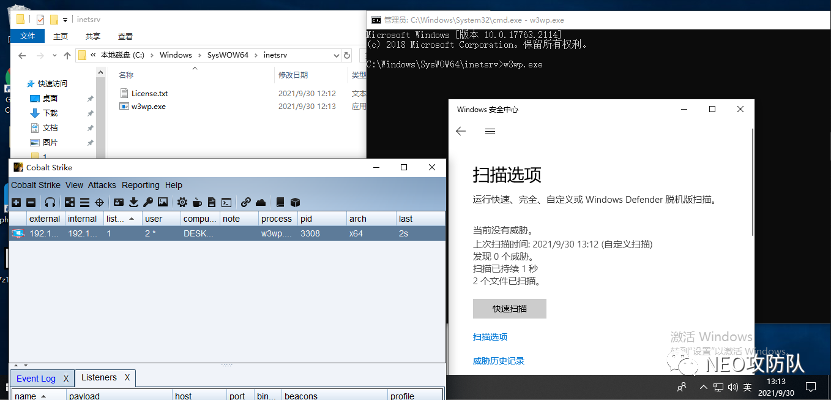Image resolution: width=832 pixels, height=400 pixels.
Task: Open the recent locations dropdown arrow in Explorer
Action: tap(54, 56)
